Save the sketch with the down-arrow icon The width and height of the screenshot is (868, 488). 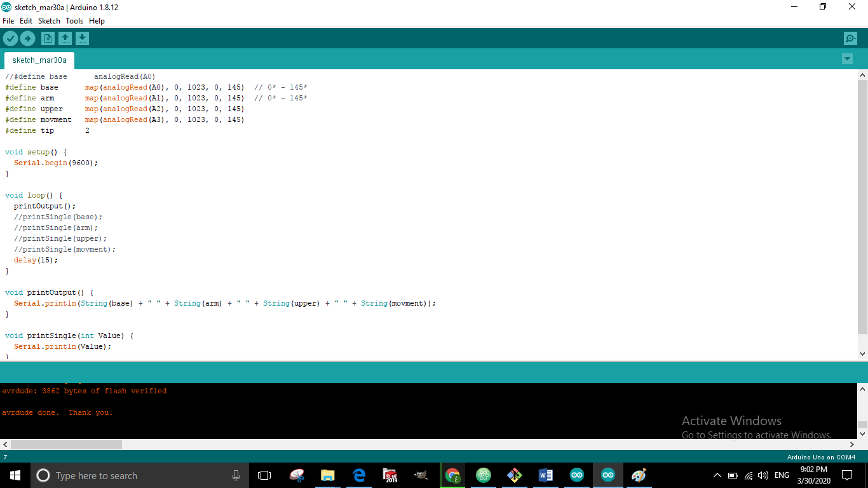click(82, 39)
